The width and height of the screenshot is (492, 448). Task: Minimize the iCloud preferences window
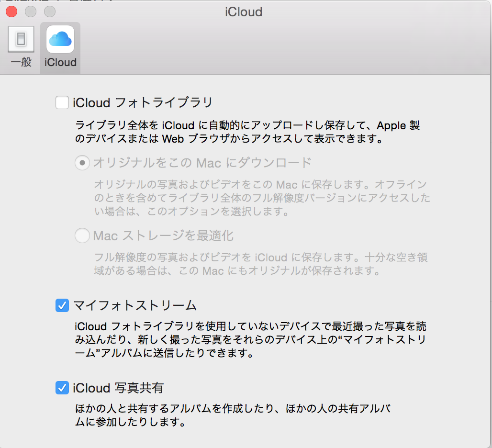click(31, 11)
